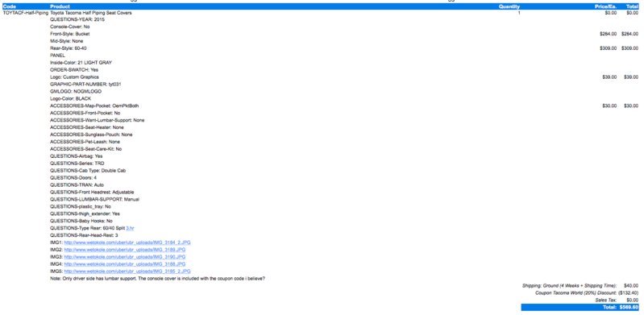Select 'Toyota Tacoma Half Piping Seat Covers' text
This screenshot has height=315, width=644.
(x=91, y=13)
